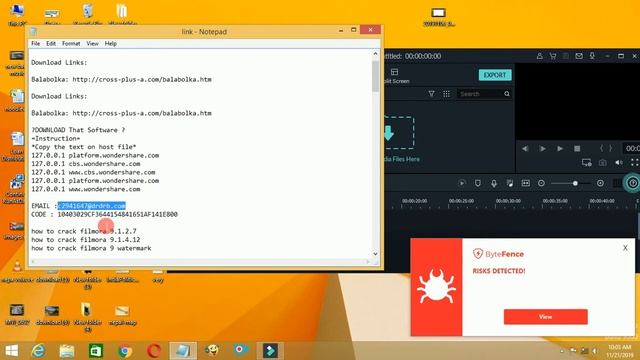
Task: Open Internet Explorer from taskbar
Action: pos(38,351)
